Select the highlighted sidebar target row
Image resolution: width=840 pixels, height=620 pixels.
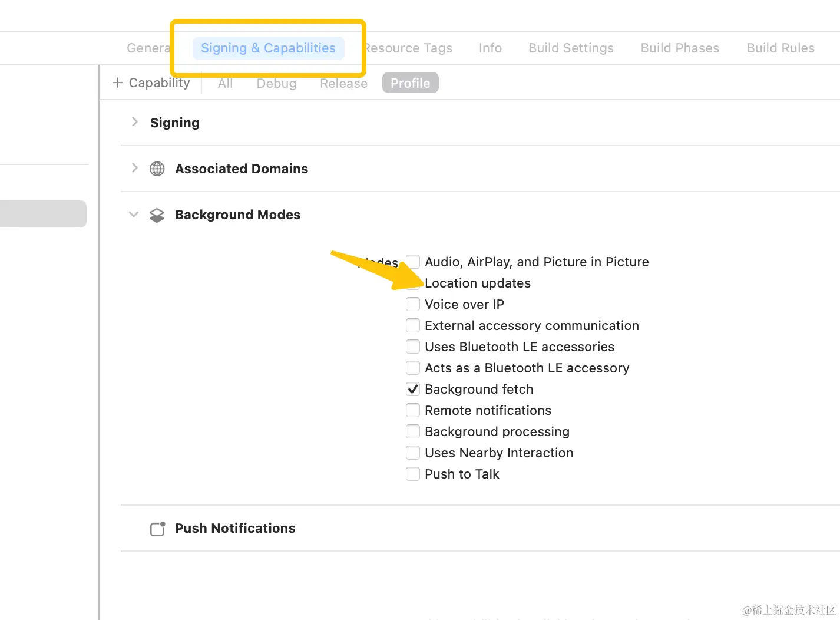43,214
